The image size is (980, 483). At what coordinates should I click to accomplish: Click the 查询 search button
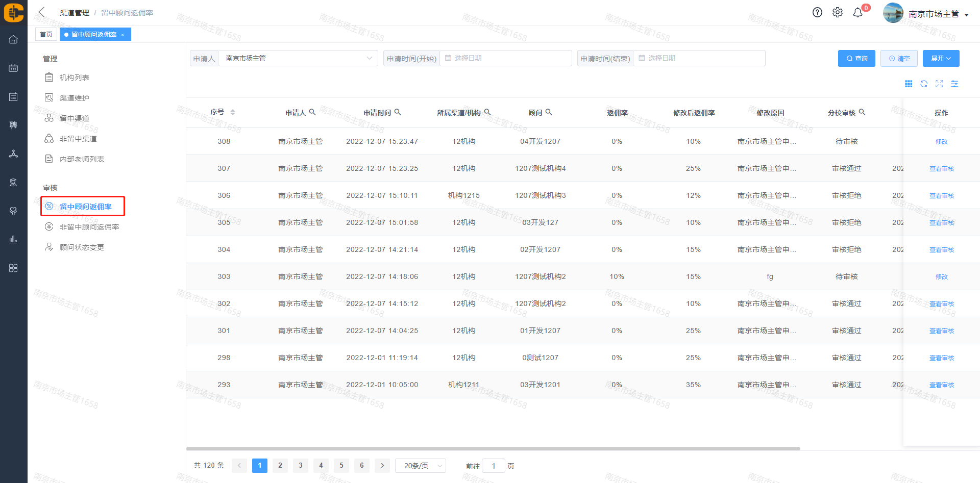856,58
